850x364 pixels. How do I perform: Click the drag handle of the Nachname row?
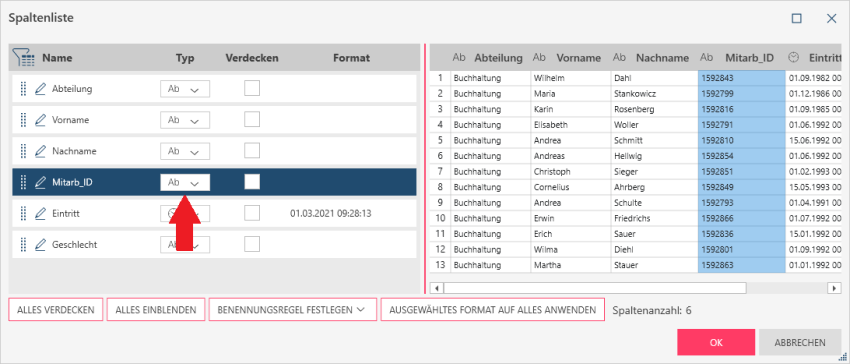click(x=23, y=151)
